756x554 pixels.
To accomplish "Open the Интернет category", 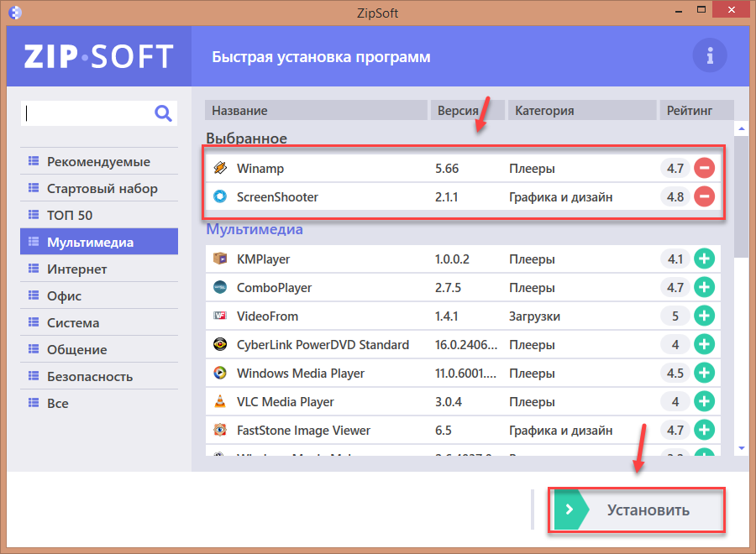I will pyautogui.click(x=77, y=269).
